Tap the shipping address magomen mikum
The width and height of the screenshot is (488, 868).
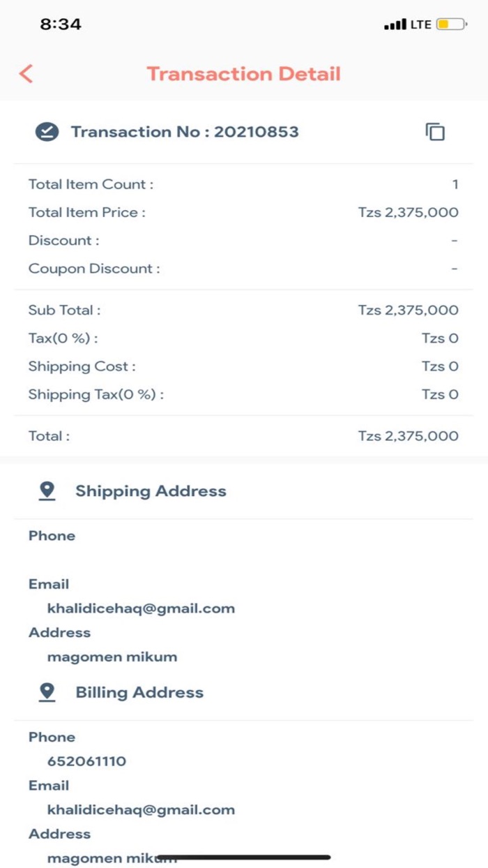[112, 657]
